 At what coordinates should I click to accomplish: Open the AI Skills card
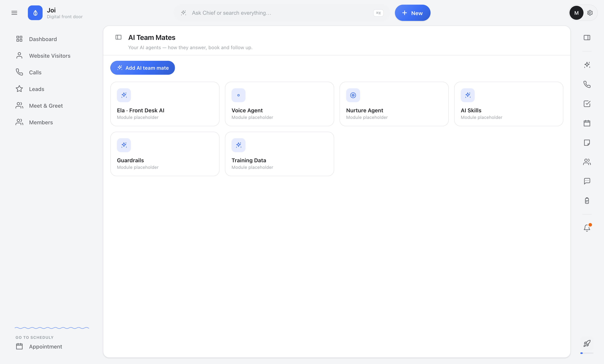pyautogui.click(x=509, y=104)
